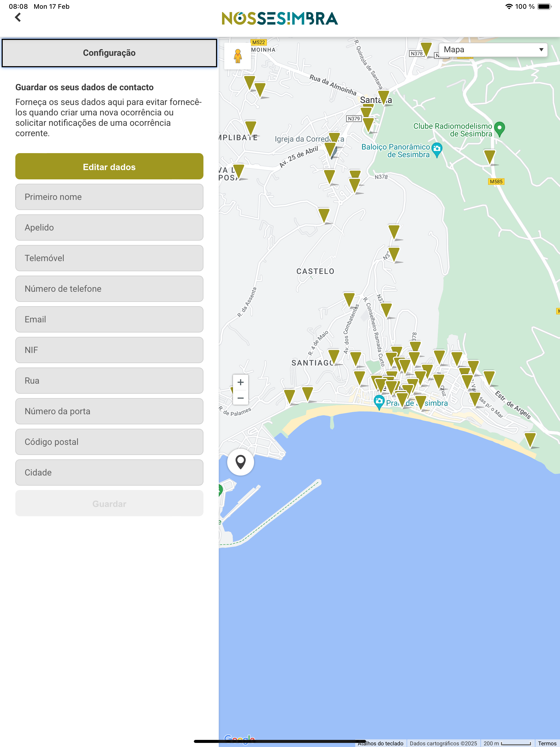
Task: Focus the Email field
Action: (x=109, y=319)
